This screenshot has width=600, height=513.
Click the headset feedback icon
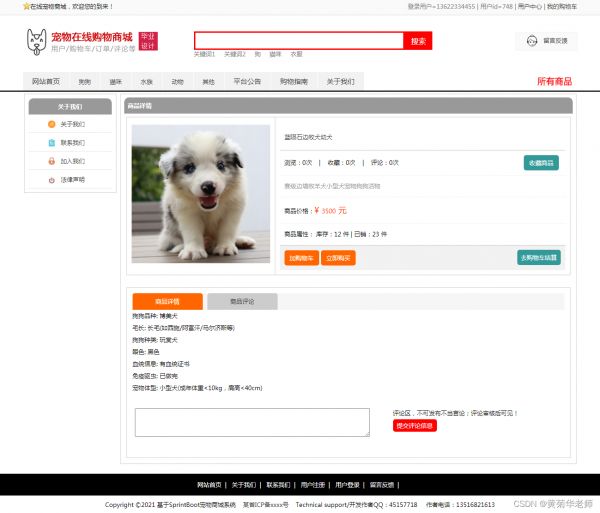point(532,41)
